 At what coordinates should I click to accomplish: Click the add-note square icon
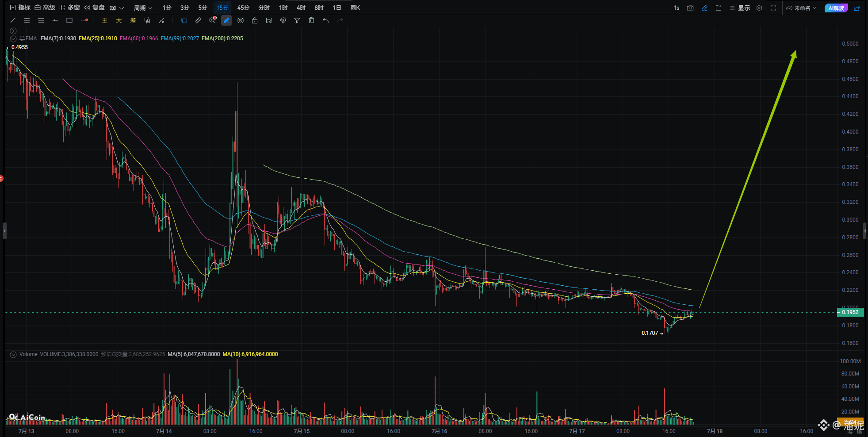coord(719,8)
